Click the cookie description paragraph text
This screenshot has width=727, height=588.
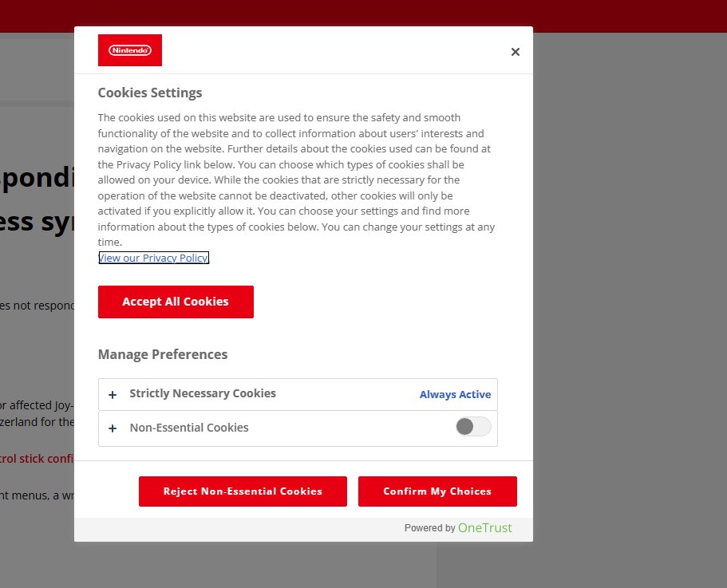[295, 180]
